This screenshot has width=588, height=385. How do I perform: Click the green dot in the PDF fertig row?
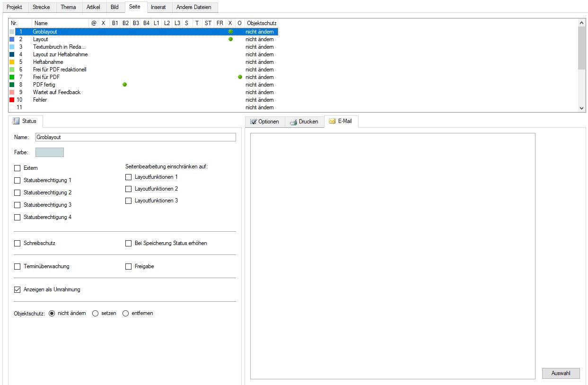click(x=124, y=85)
